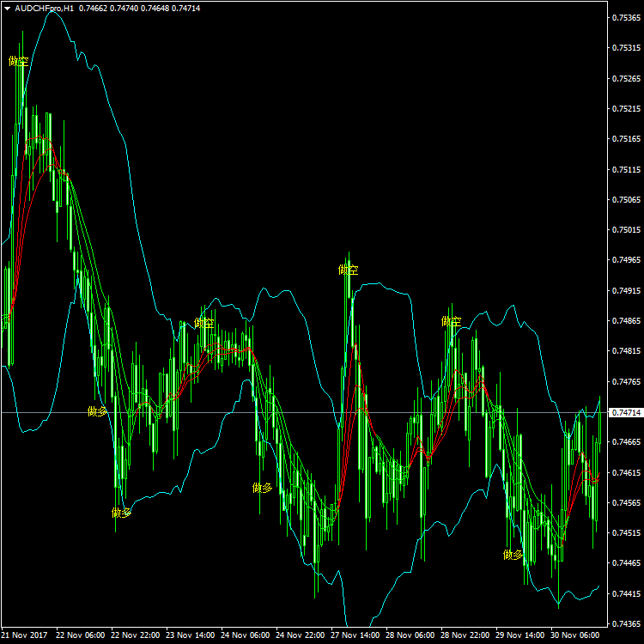Click the 0.74915 price axis label
This screenshot has width=644, height=644.
[x=626, y=291]
